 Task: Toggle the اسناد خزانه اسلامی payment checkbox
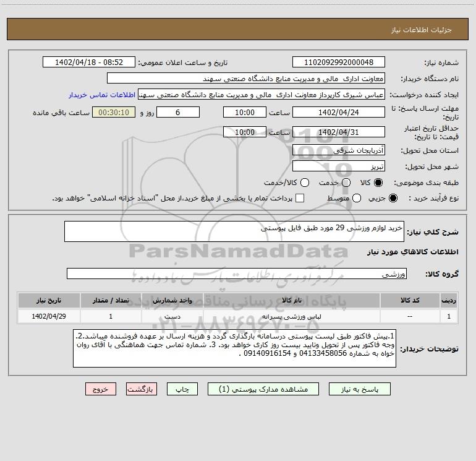click(300, 198)
